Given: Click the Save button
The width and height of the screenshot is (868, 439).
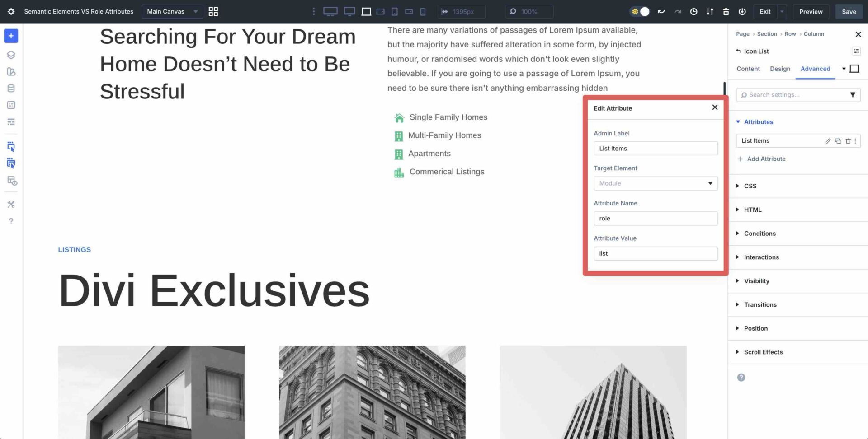Looking at the screenshot, I should 849,12.
